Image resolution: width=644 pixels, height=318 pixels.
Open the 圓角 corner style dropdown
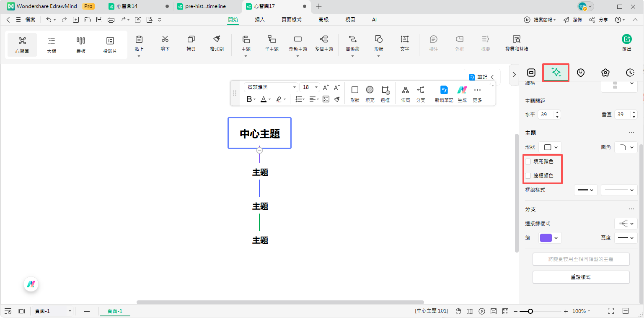coord(626,147)
